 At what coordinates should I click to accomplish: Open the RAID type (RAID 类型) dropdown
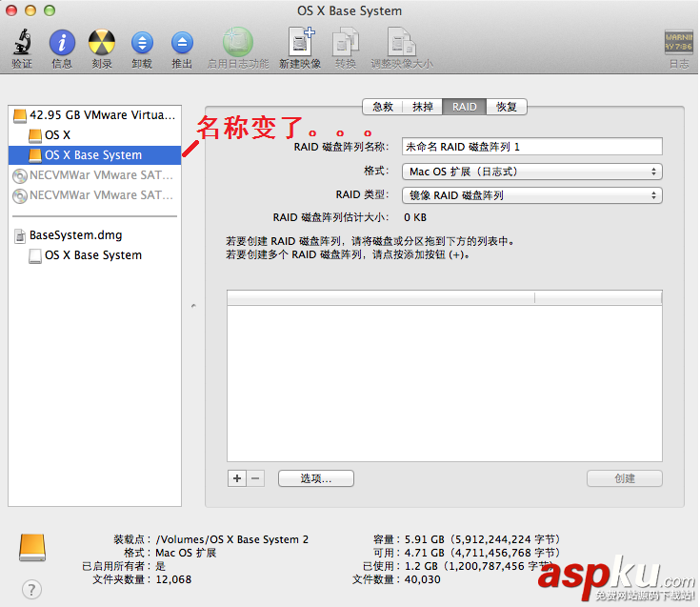point(532,195)
